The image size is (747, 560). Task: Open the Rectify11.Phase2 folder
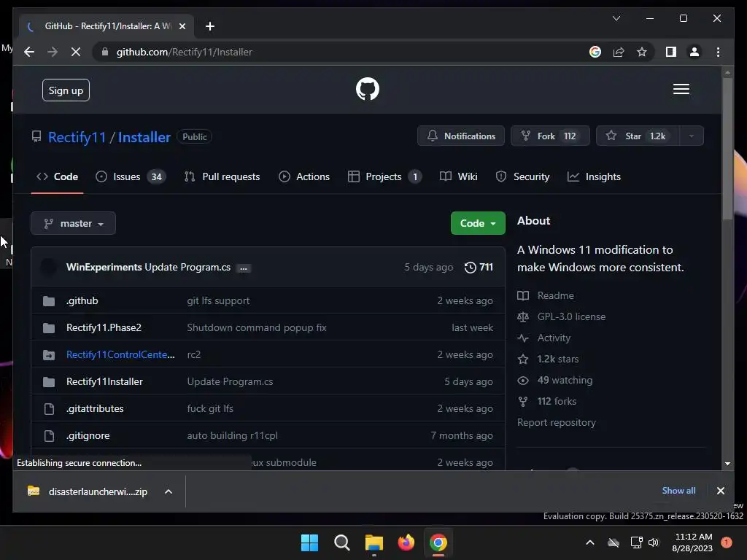click(104, 327)
